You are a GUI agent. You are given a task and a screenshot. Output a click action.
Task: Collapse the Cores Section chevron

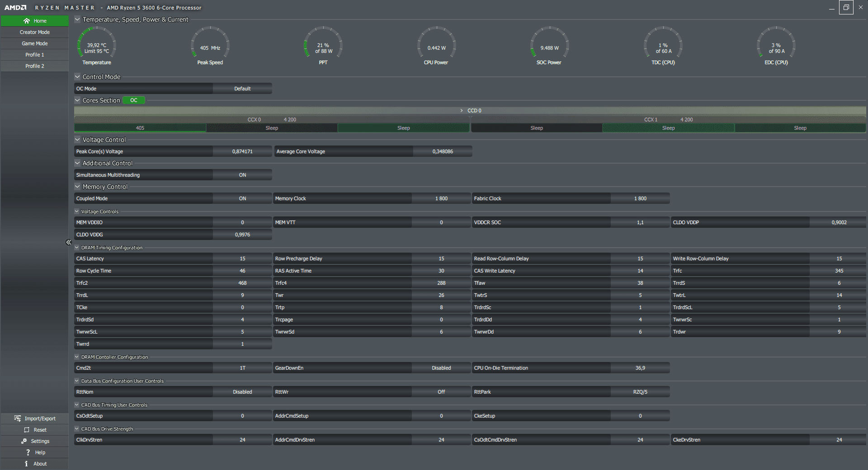pyautogui.click(x=77, y=100)
